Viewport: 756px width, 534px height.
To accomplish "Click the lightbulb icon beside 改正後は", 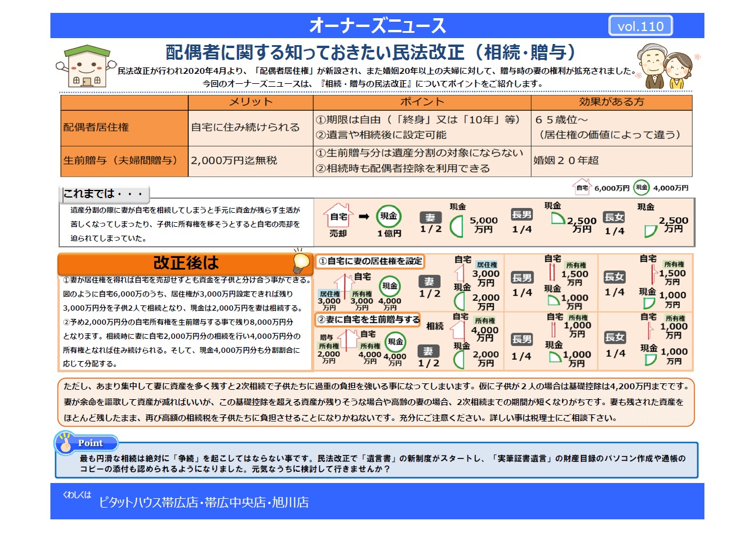I will tap(301, 262).
